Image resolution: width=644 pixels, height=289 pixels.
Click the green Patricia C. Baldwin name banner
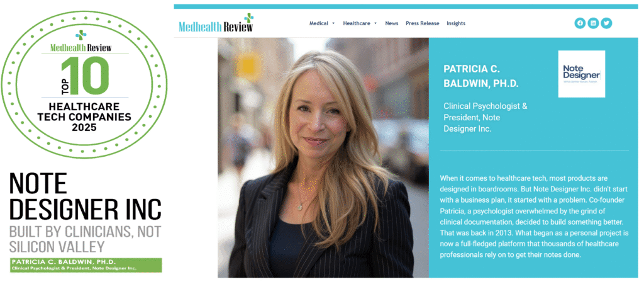click(86, 265)
